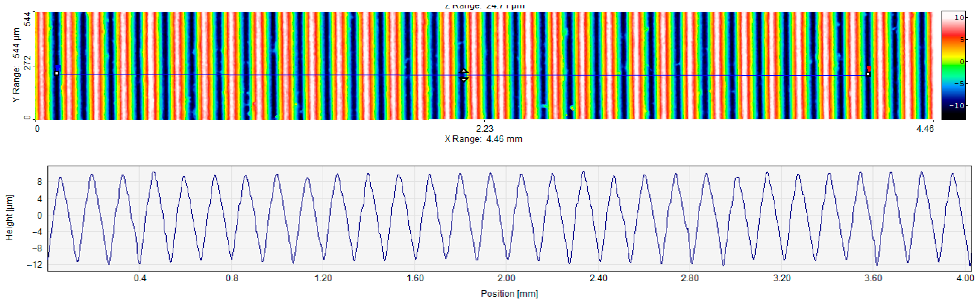Click the "1.20" position tick label
This screenshot has height=305, width=980.
[323, 278]
